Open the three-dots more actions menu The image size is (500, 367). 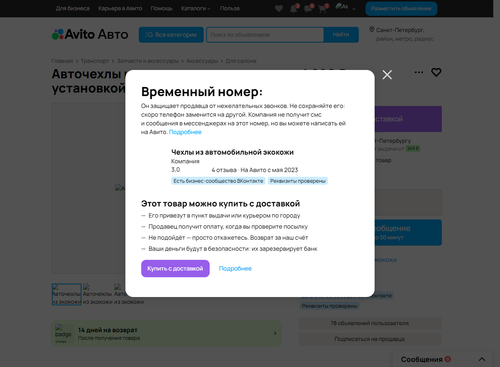(x=419, y=72)
